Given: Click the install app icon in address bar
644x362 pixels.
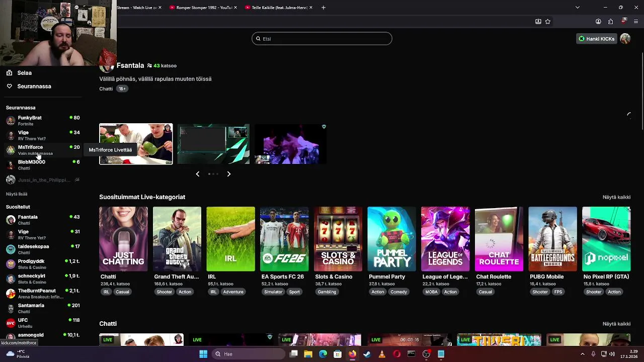Looking at the screenshot, I should [538, 22].
